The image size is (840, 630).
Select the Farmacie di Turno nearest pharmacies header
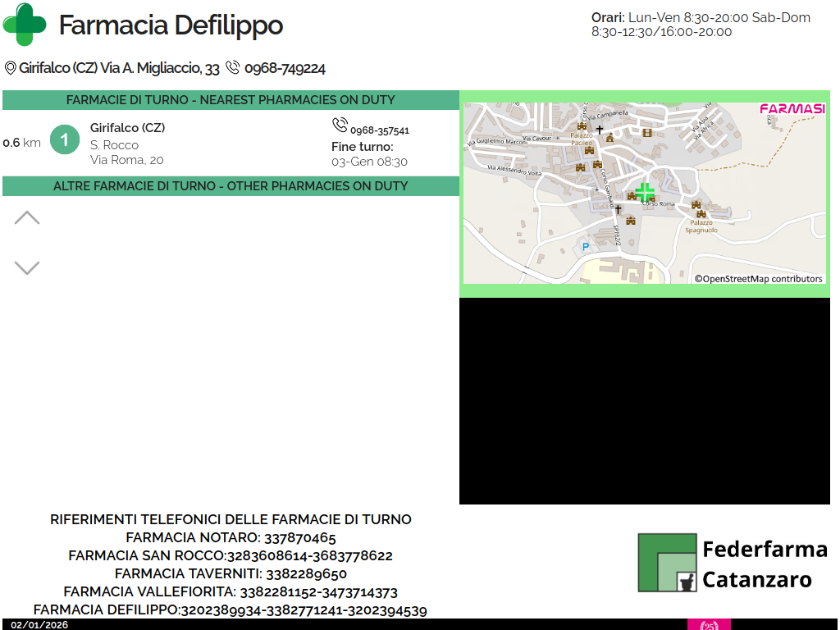[231, 100]
